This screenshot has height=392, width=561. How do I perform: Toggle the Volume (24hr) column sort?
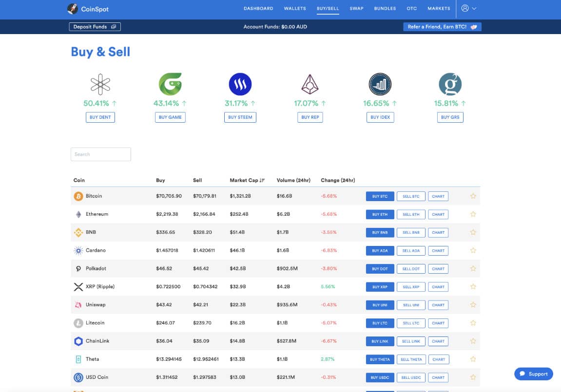coord(293,180)
